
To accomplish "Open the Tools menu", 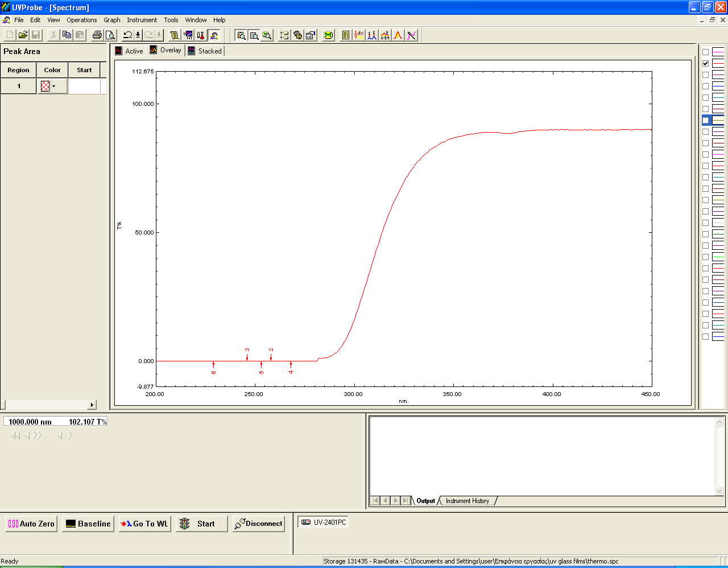I will [x=171, y=20].
